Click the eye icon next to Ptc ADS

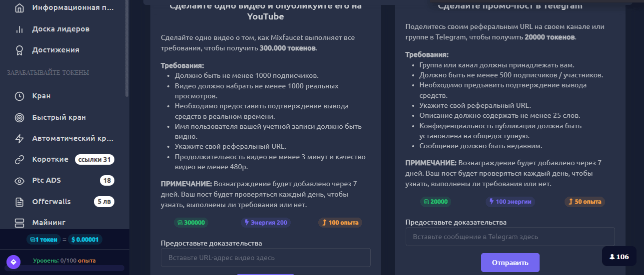click(19, 181)
